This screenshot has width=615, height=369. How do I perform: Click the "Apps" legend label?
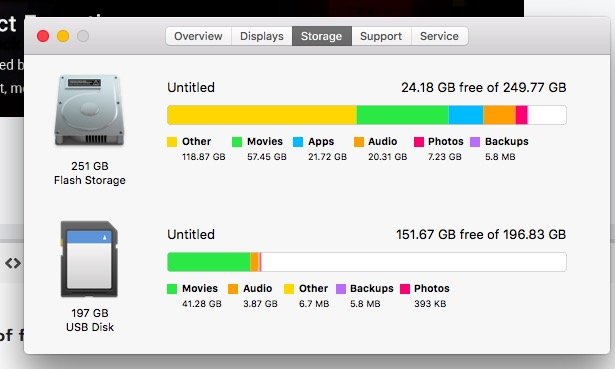[x=321, y=142]
